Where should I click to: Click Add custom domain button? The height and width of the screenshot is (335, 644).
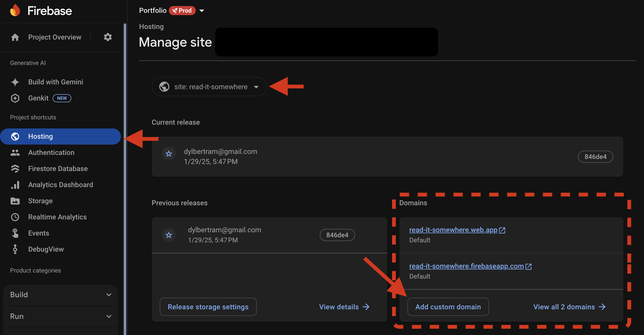click(448, 307)
